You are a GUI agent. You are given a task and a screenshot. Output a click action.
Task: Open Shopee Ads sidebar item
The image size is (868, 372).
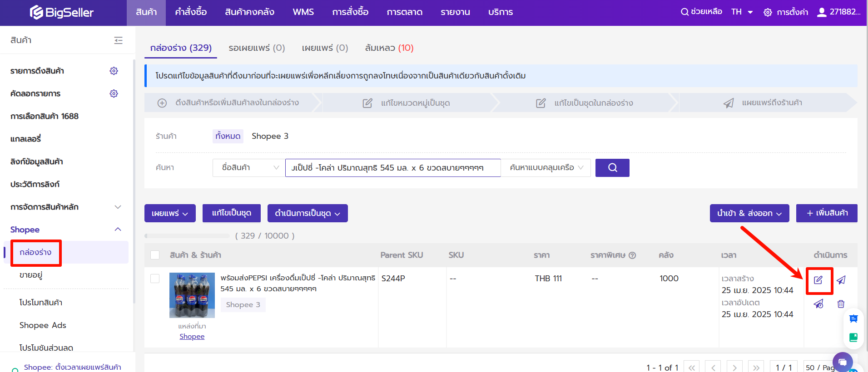pyautogui.click(x=43, y=325)
